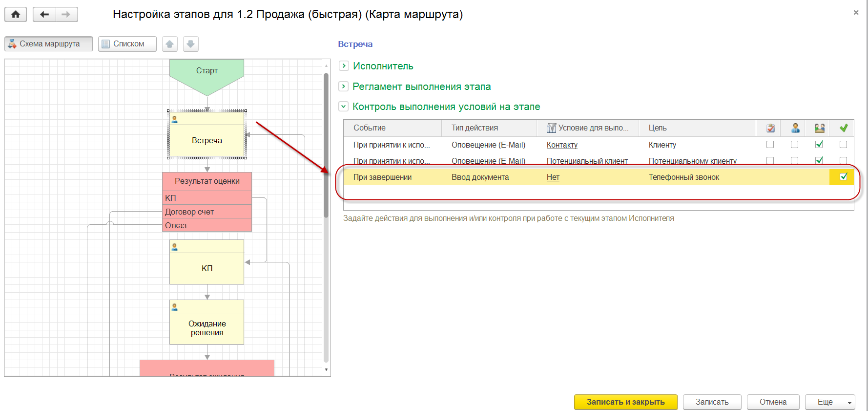Click Записать и закрыть button

coord(626,402)
